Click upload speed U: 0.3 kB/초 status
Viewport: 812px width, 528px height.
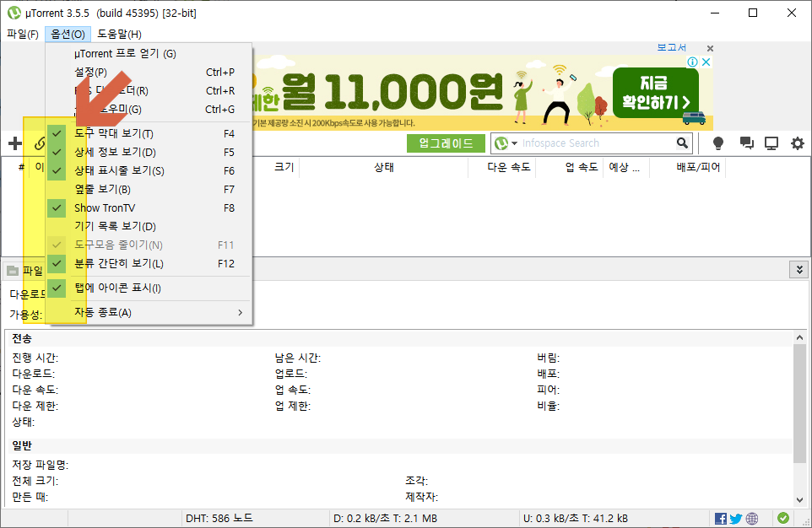576,518
